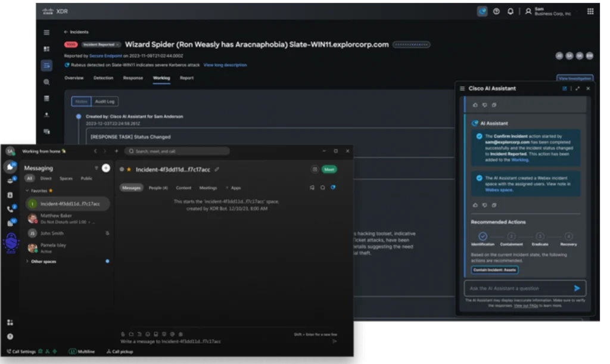Open Cisco AI Assistant panel menu icon
Screen dimensions: 610x364
pyautogui.click(x=462, y=89)
